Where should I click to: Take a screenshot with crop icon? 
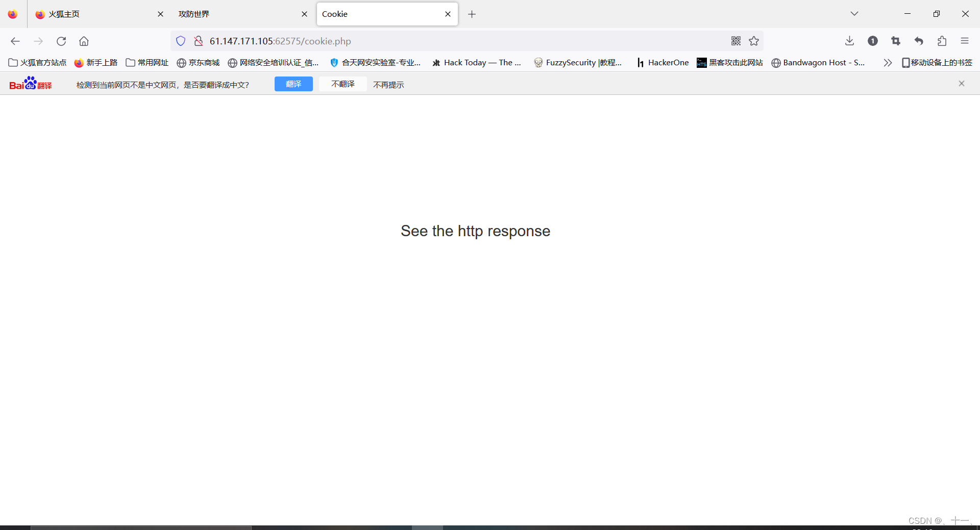(x=896, y=41)
